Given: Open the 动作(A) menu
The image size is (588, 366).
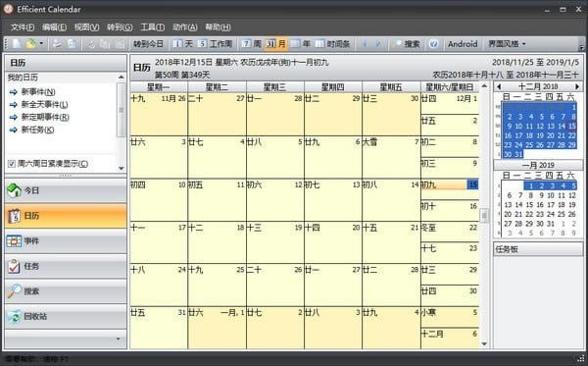Looking at the screenshot, I should 184,27.
